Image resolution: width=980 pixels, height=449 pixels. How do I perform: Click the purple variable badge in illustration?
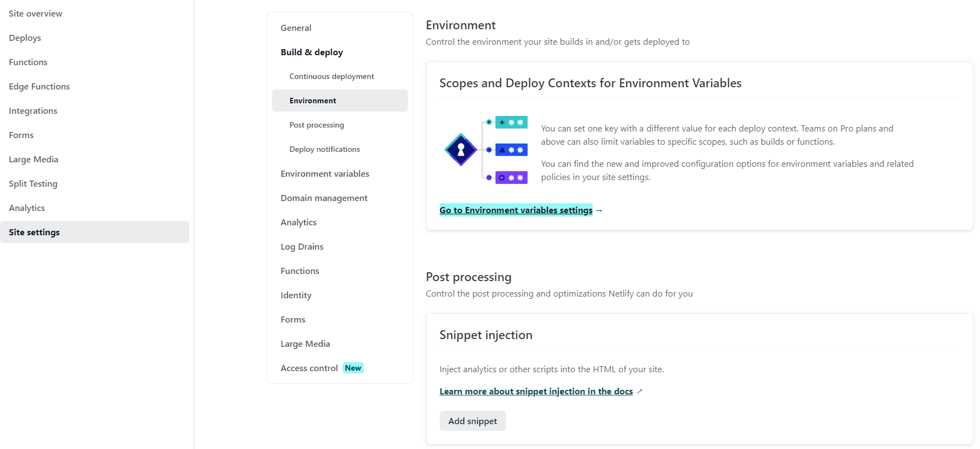pos(511,178)
